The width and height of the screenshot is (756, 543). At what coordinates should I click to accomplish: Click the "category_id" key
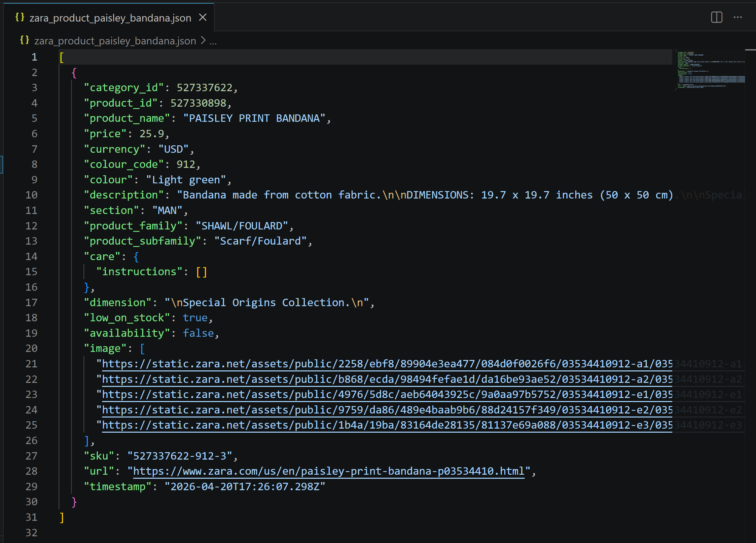tap(123, 88)
